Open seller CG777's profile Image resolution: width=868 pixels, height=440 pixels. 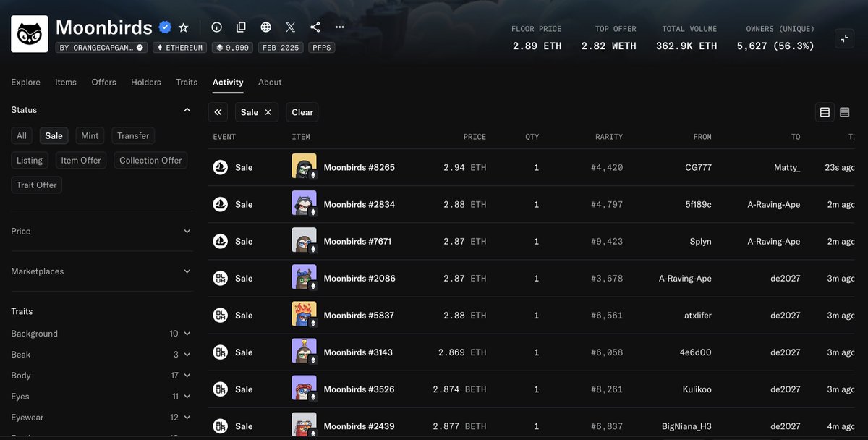[699, 167]
